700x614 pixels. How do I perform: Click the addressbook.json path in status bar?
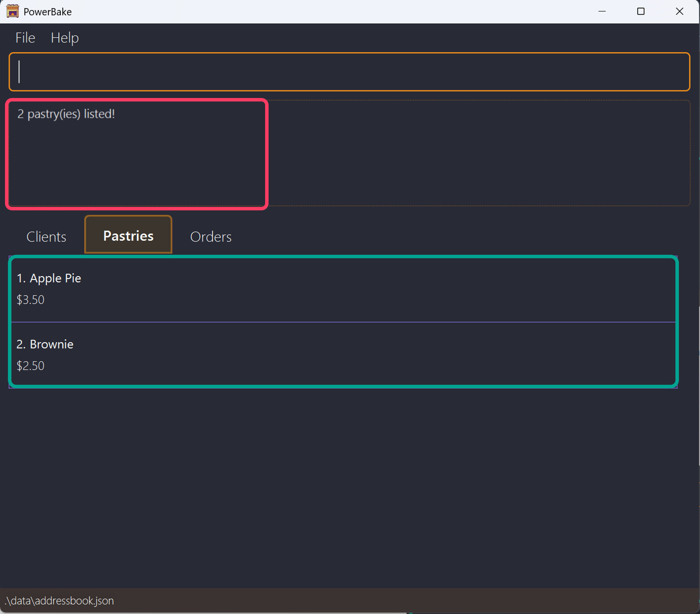59,601
